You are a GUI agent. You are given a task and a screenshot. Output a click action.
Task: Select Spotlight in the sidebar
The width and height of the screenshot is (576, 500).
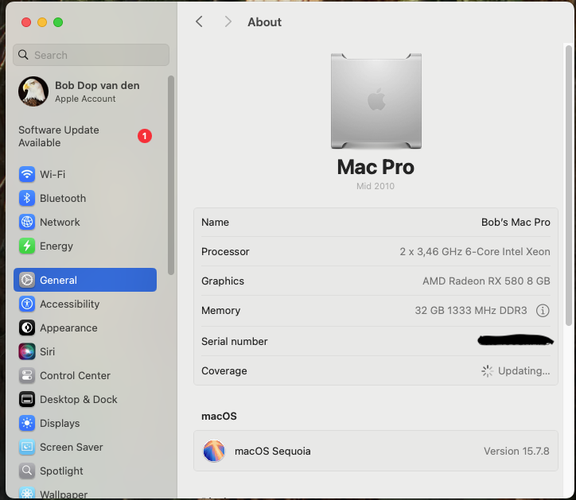(x=85, y=471)
